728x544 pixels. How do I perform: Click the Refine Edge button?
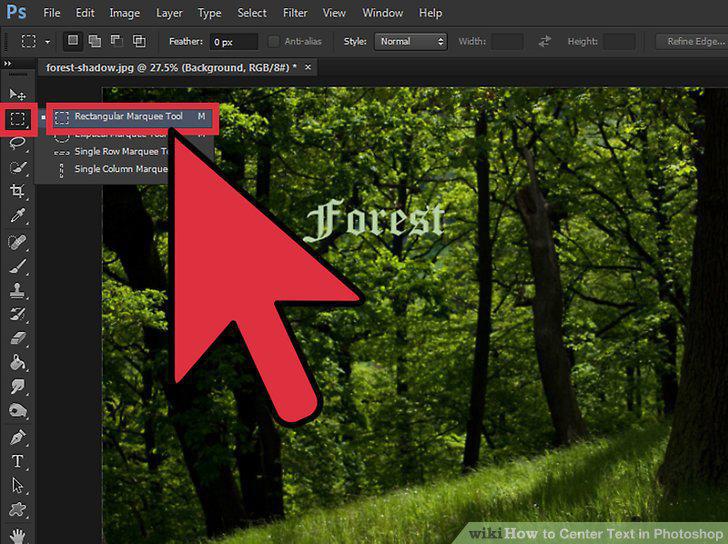[x=692, y=41]
